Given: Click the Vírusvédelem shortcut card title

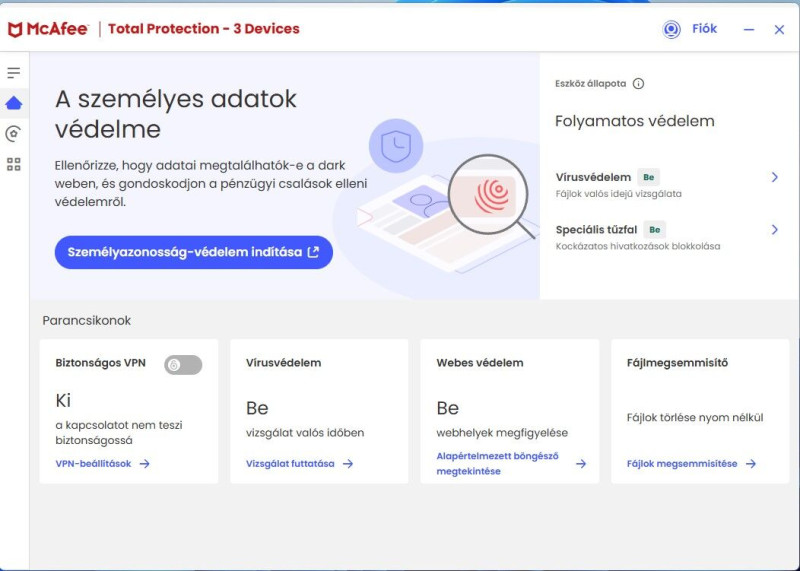Looking at the screenshot, I should click(x=283, y=363).
